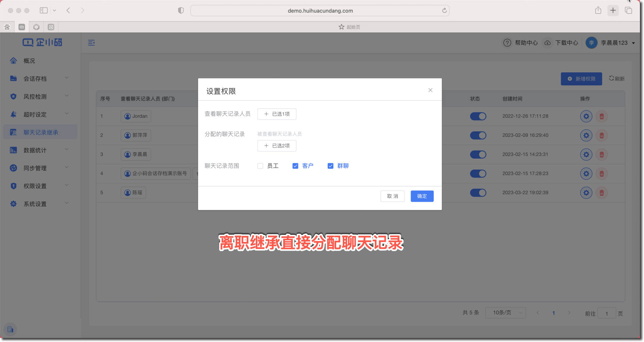Screen dimensions: 644x342
Task: Delete the Jordan permission row
Action: point(602,116)
